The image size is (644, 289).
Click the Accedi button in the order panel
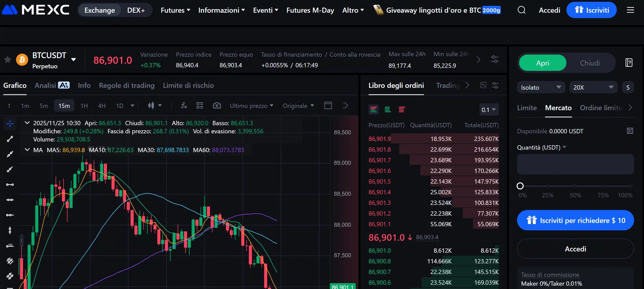coord(575,249)
